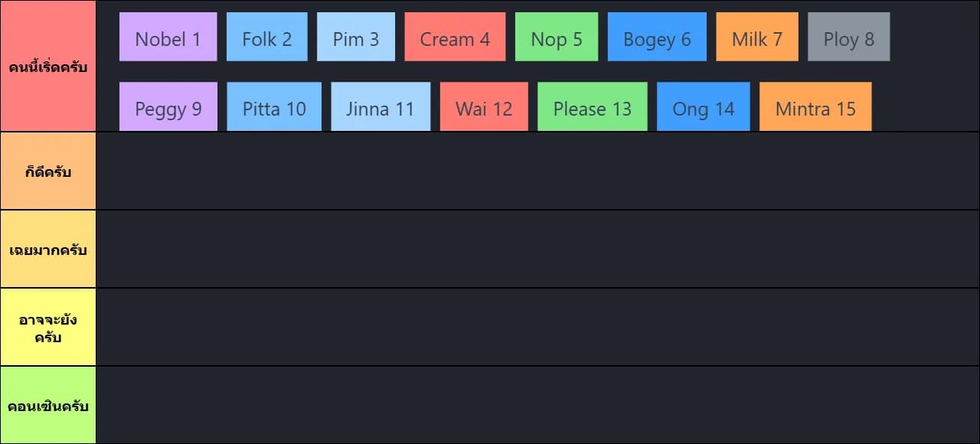Click the green คอนเซินครับ tier label
The image size is (980, 444).
click(48, 406)
